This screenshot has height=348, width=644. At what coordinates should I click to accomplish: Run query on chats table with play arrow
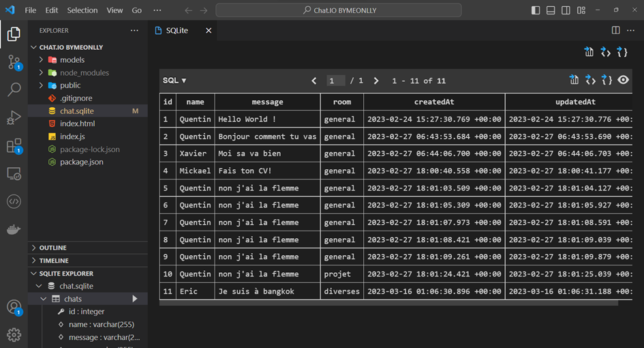[x=135, y=299]
